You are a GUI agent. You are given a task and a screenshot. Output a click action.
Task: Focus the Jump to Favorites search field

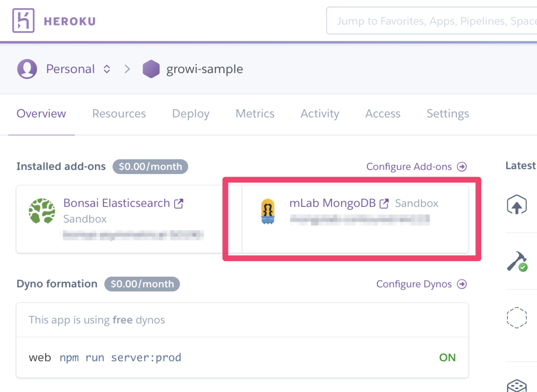click(x=432, y=21)
